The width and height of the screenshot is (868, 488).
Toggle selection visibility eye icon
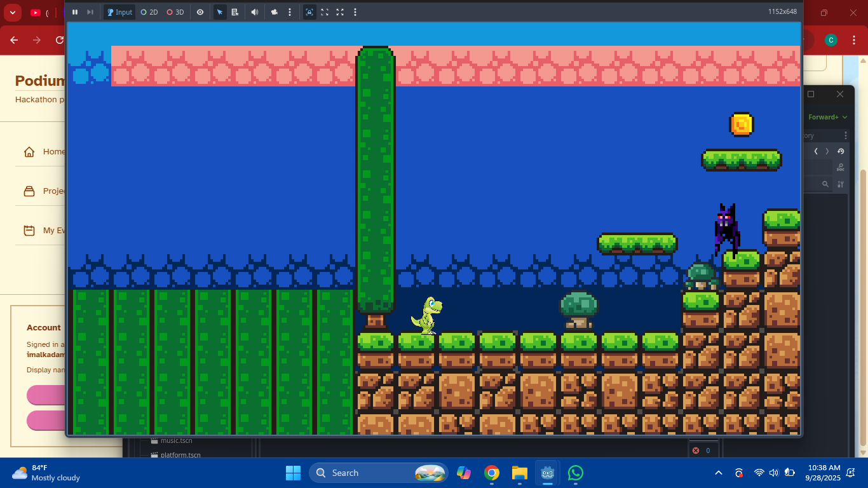pos(200,12)
